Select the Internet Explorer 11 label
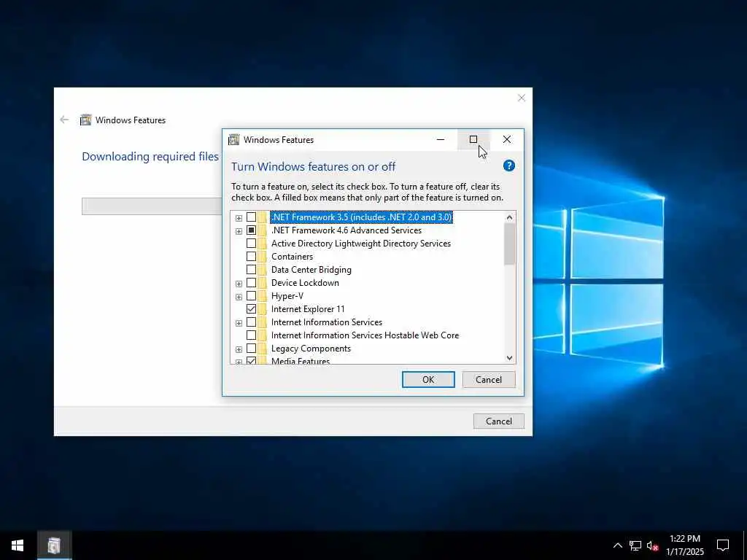 tap(308, 309)
